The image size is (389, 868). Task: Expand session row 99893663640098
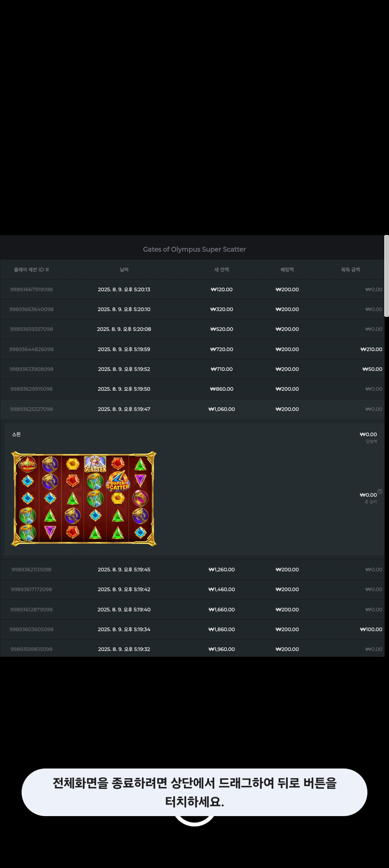[192, 309]
